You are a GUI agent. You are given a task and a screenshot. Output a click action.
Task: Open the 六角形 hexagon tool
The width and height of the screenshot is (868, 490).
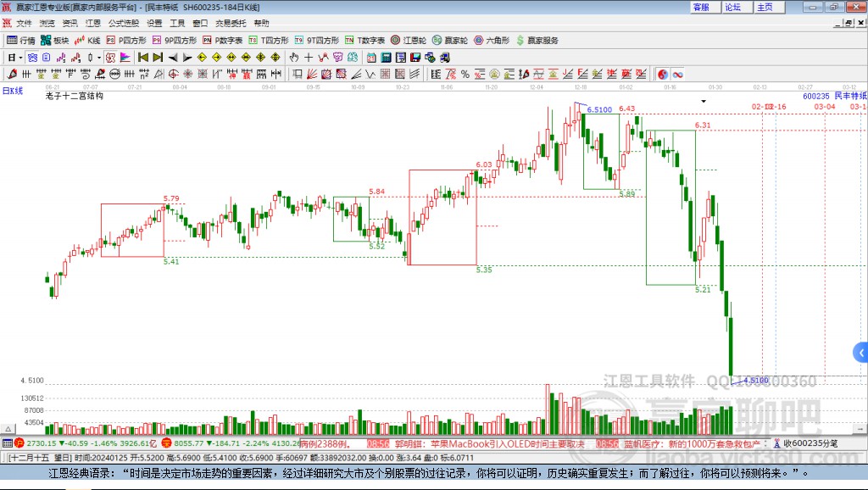[x=492, y=41]
